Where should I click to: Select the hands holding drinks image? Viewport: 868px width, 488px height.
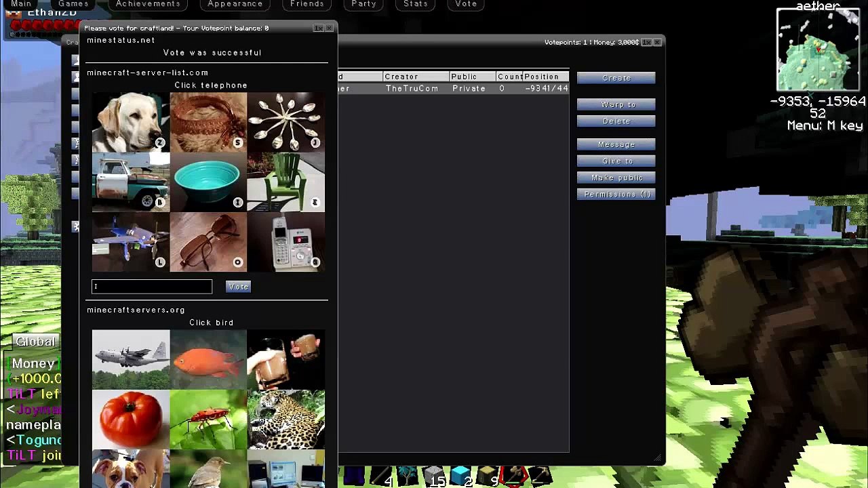click(285, 359)
